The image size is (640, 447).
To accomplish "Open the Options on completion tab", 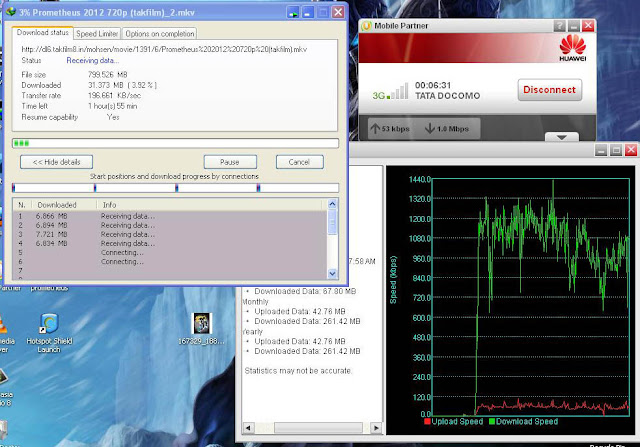I will point(160,33).
